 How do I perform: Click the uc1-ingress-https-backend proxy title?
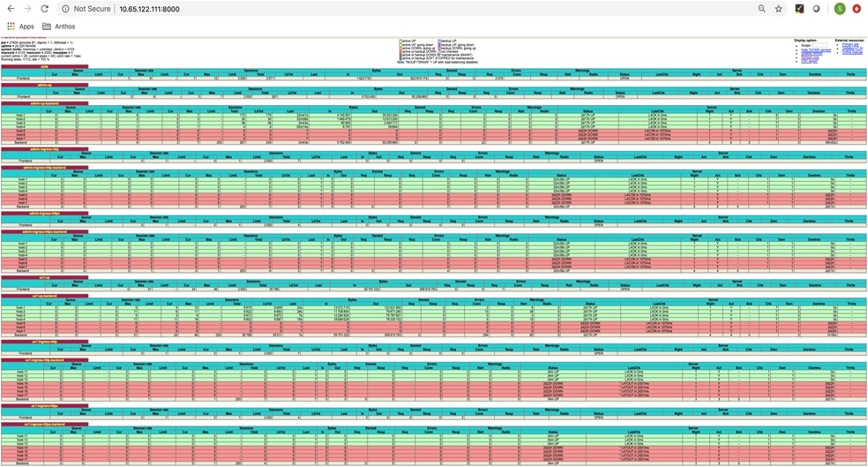(44, 425)
